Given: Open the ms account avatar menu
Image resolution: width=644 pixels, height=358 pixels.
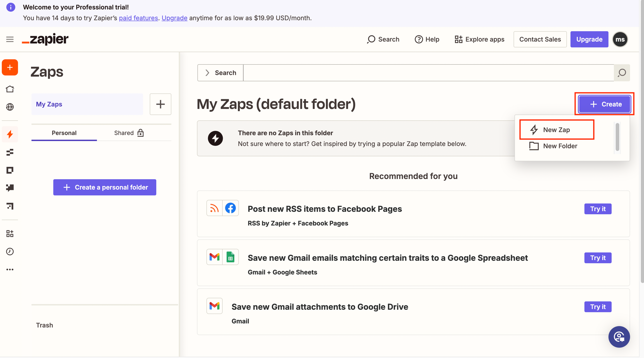Looking at the screenshot, I should (620, 39).
